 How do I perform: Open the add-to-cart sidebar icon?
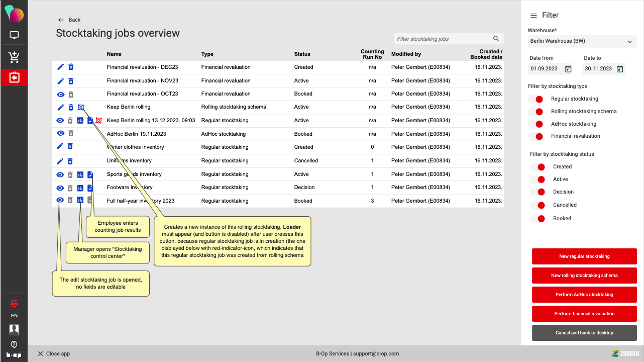pyautogui.click(x=14, y=57)
